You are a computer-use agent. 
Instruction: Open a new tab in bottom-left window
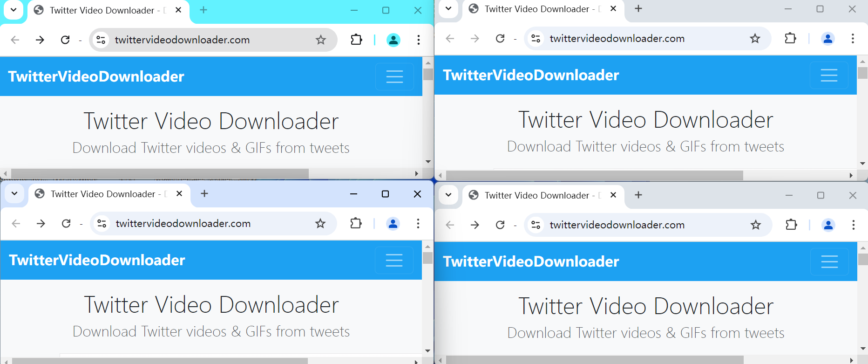point(204,193)
